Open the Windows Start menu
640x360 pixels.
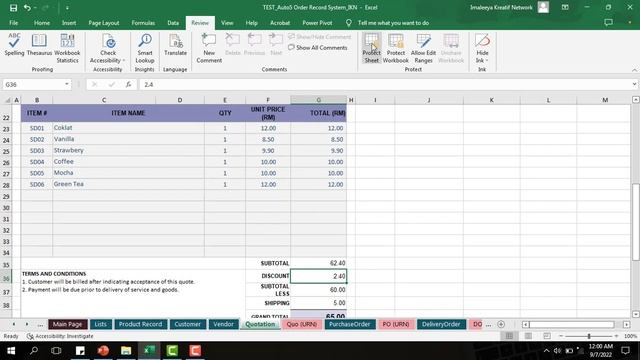click(x=11, y=351)
